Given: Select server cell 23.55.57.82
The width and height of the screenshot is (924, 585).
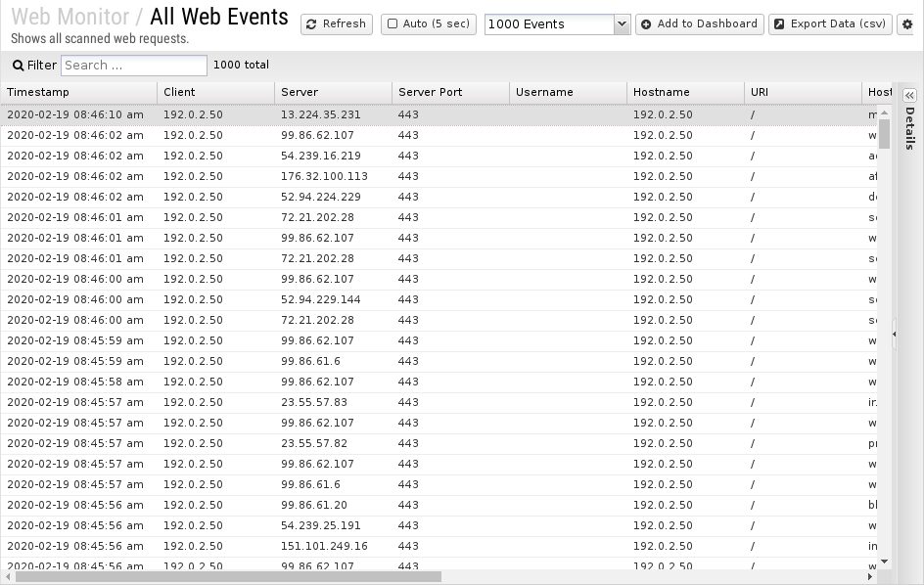Looking at the screenshot, I should click(314, 443).
